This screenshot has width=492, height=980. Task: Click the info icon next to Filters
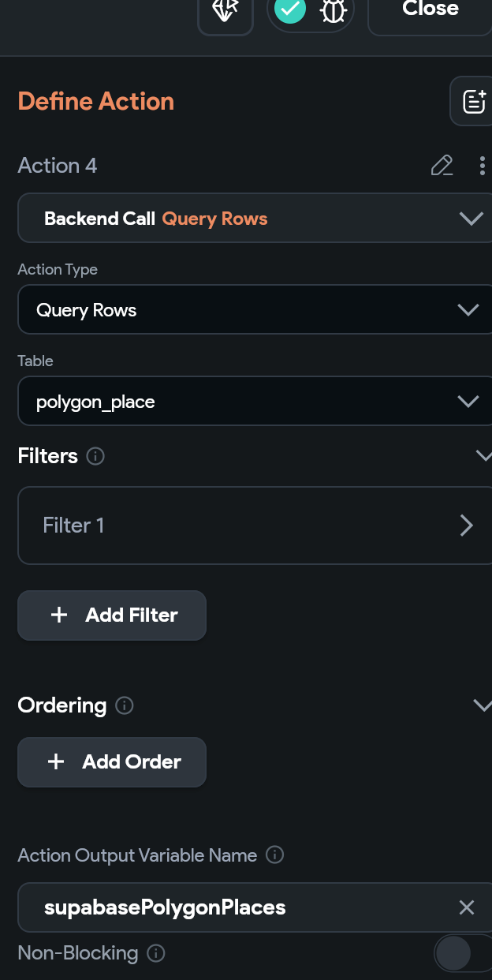95,456
